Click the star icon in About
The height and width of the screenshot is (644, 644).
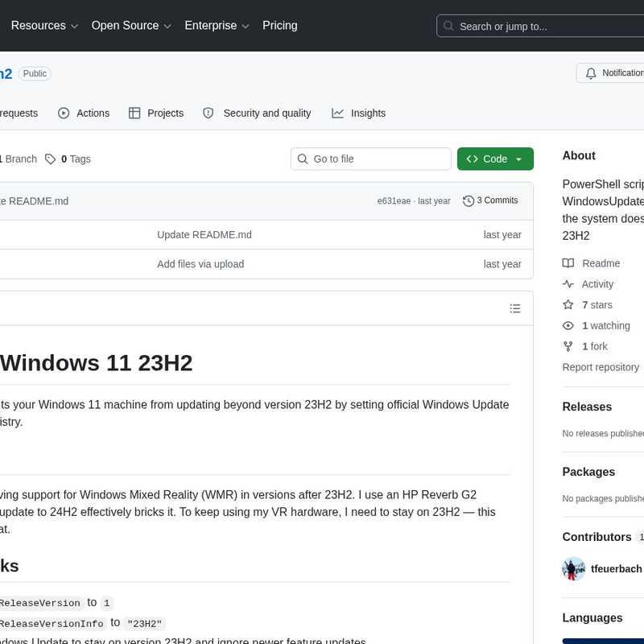(x=568, y=304)
